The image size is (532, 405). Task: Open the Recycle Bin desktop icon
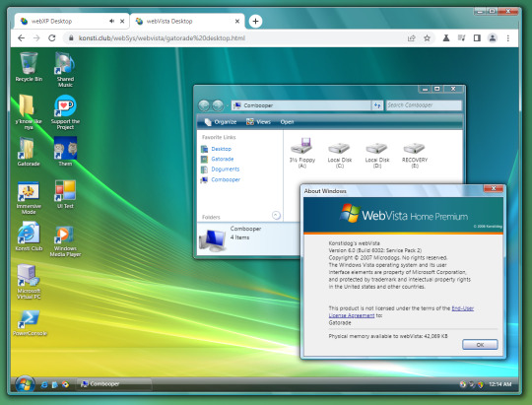[29, 67]
